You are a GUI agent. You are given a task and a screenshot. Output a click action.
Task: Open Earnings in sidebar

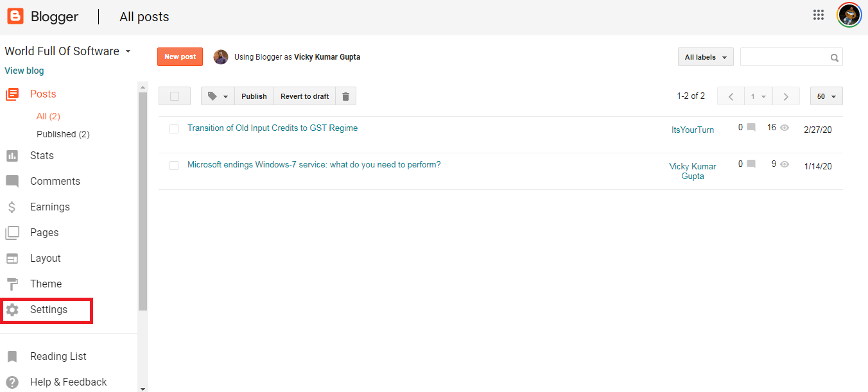click(50, 207)
